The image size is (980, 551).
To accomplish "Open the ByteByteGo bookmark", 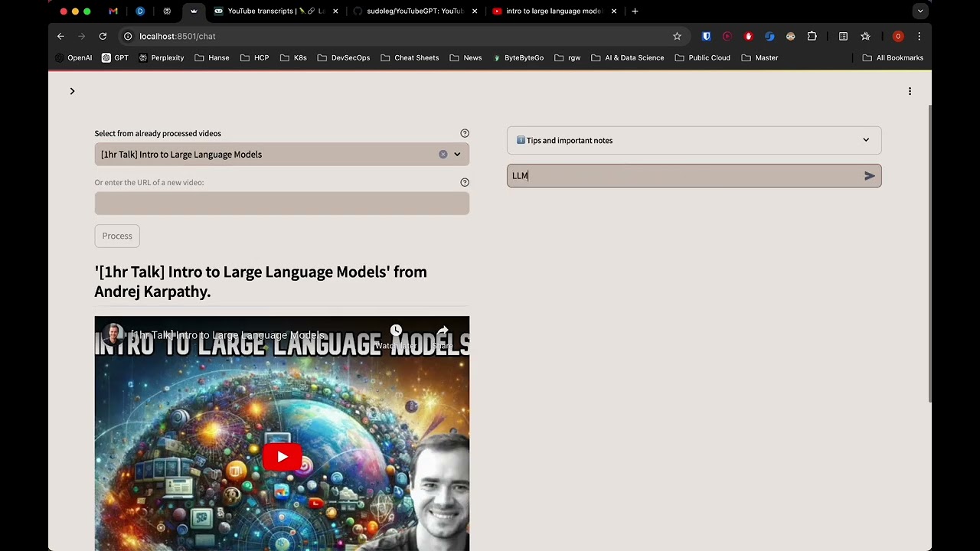I will tap(518, 58).
